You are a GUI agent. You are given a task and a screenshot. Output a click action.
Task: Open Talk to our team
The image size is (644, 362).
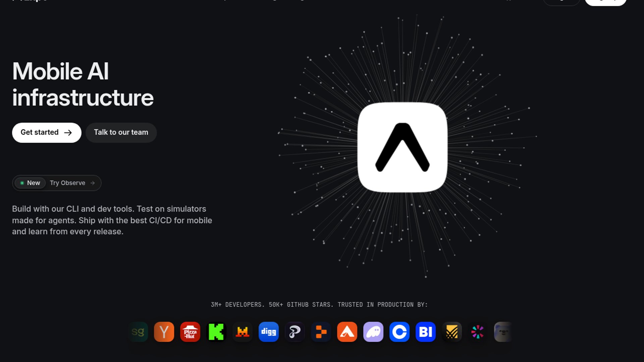pyautogui.click(x=121, y=133)
